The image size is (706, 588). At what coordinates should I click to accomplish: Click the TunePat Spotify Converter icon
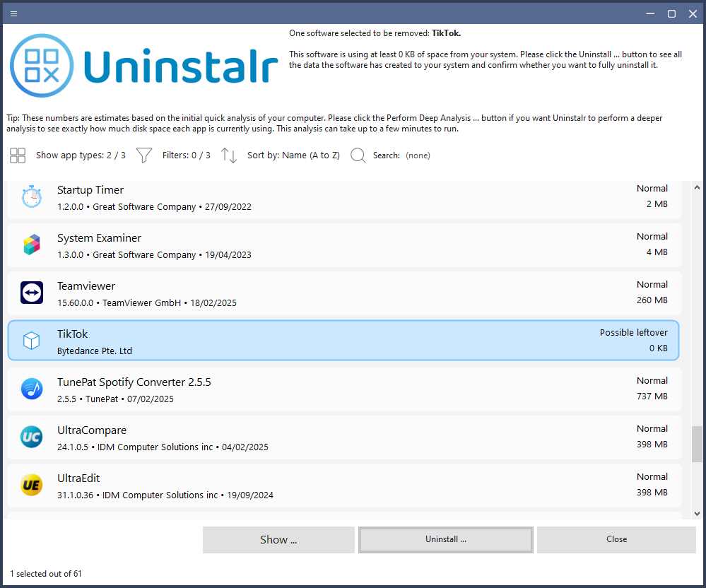point(32,389)
